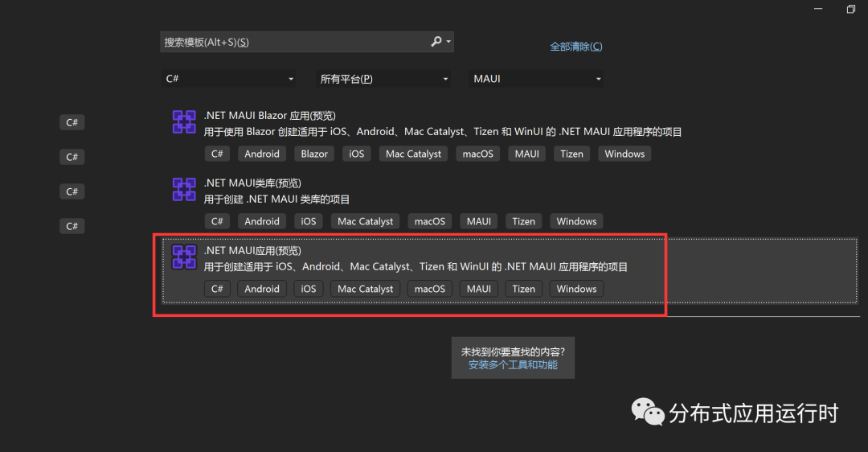Click the 未找到你要查找的内容? text
Image resolution: width=868 pixels, height=452 pixels.
pos(513,351)
